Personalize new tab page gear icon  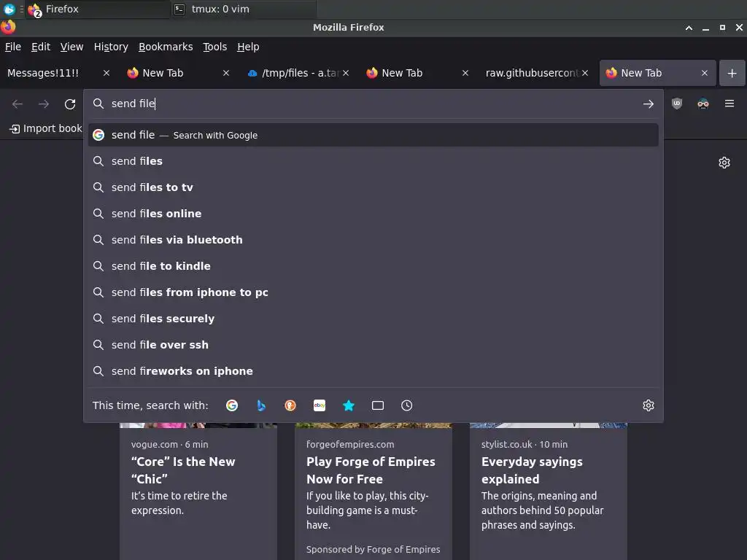tap(724, 163)
